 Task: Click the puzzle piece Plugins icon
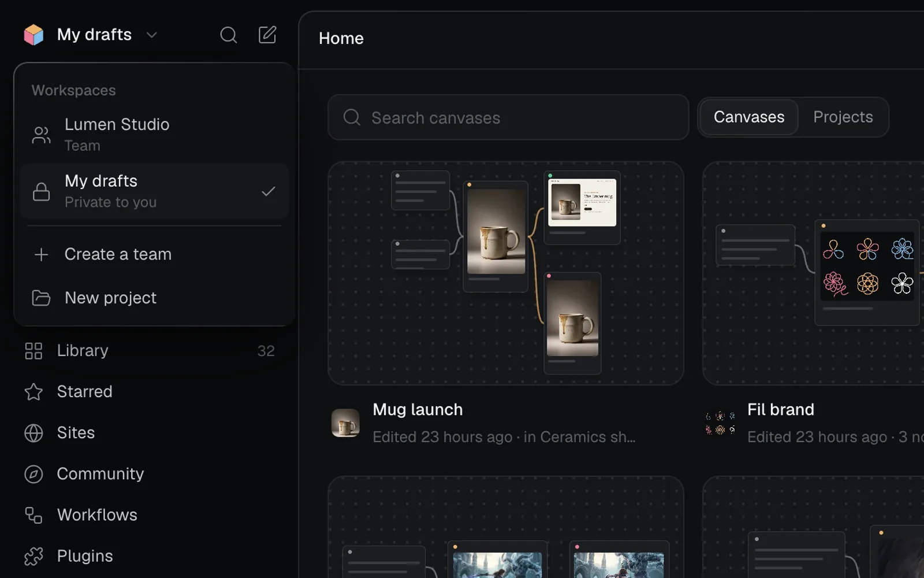pos(33,556)
